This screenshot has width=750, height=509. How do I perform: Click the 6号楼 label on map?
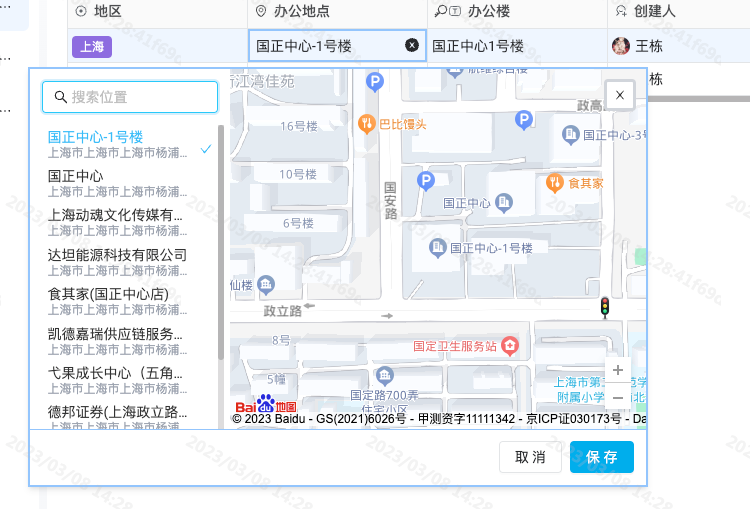298,223
